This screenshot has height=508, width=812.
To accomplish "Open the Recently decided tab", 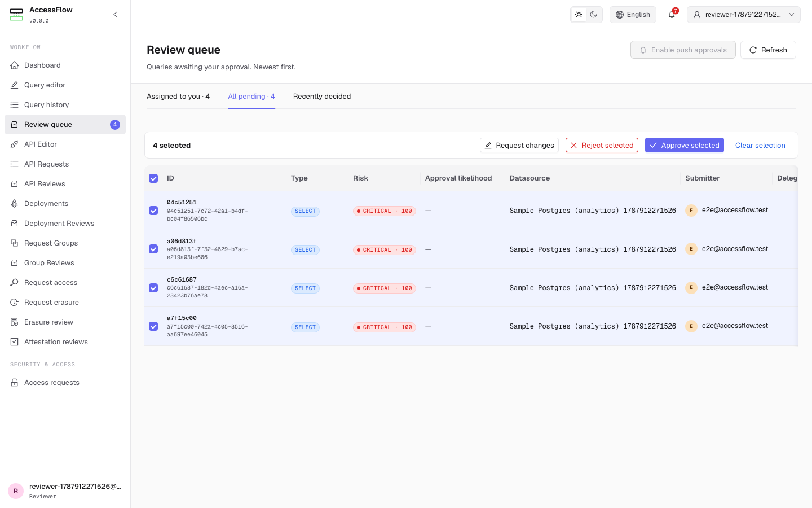I will pos(322,97).
